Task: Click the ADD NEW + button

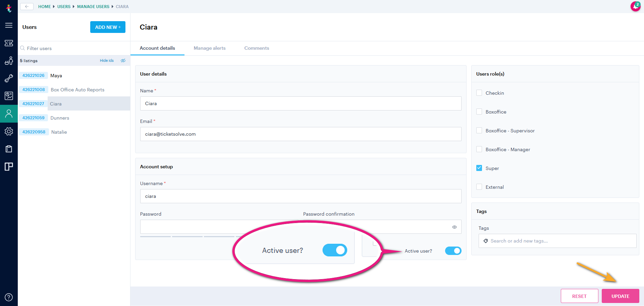Action: pyautogui.click(x=108, y=27)
